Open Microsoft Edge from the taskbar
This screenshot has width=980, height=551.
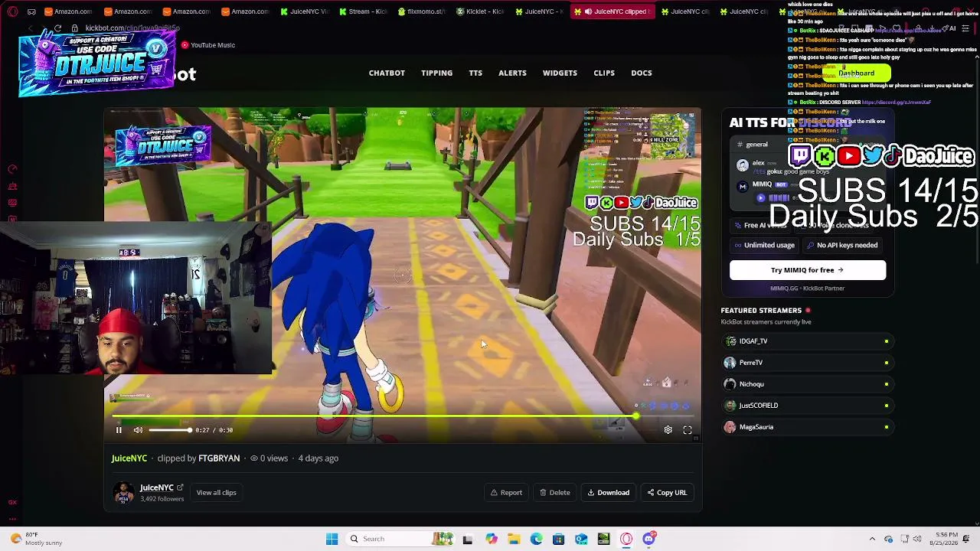(x=536, y=539)
